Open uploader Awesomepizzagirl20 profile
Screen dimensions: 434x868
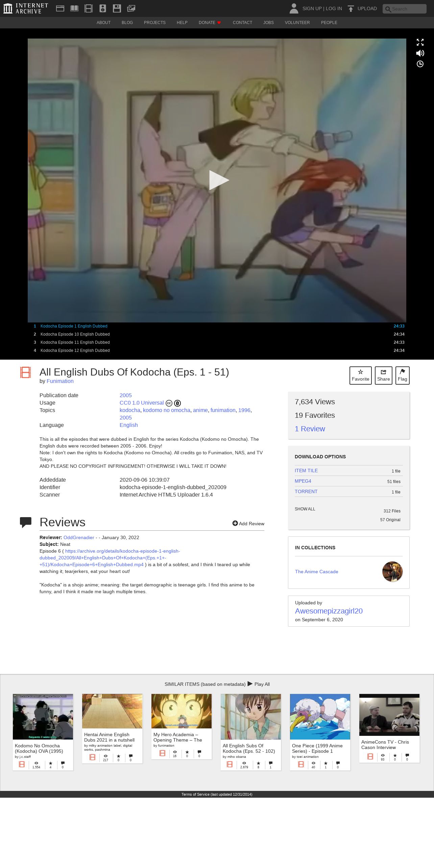point(329,611)
